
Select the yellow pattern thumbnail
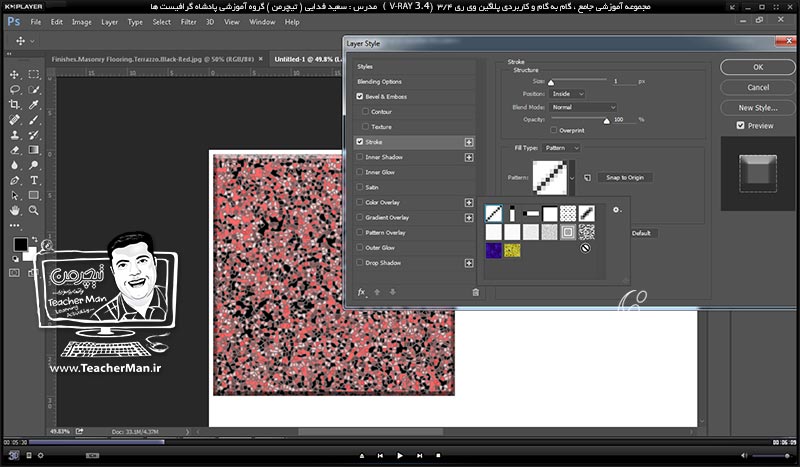click(512, 250)
